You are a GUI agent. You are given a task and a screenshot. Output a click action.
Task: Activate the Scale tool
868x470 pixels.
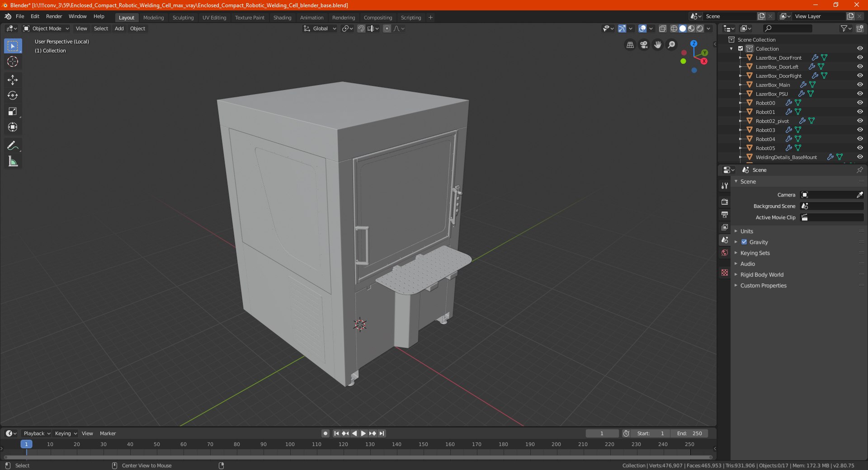pos(13,112)
